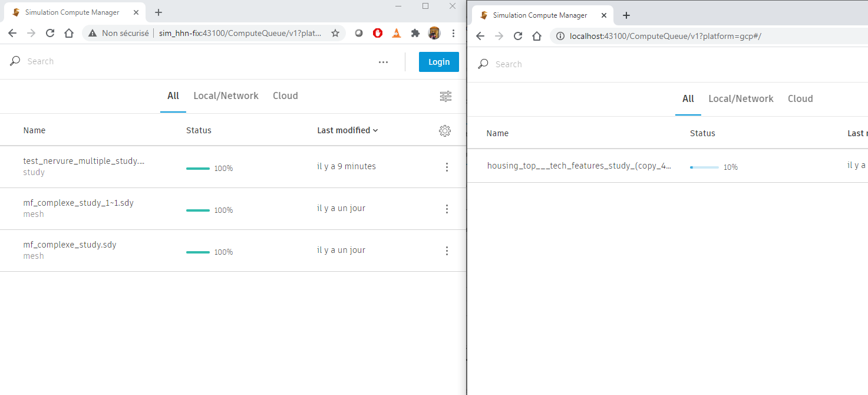Click the filter sliders icon in left window

[x=445, y=96]
